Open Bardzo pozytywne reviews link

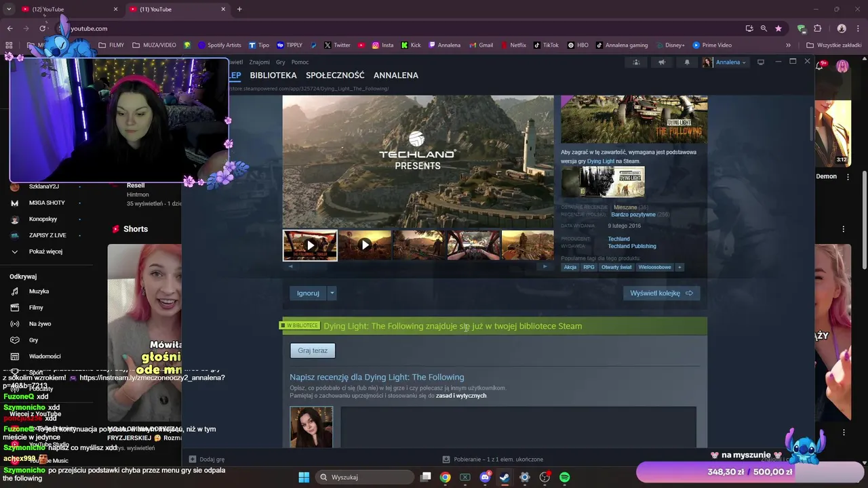click(x=633, y=215)
